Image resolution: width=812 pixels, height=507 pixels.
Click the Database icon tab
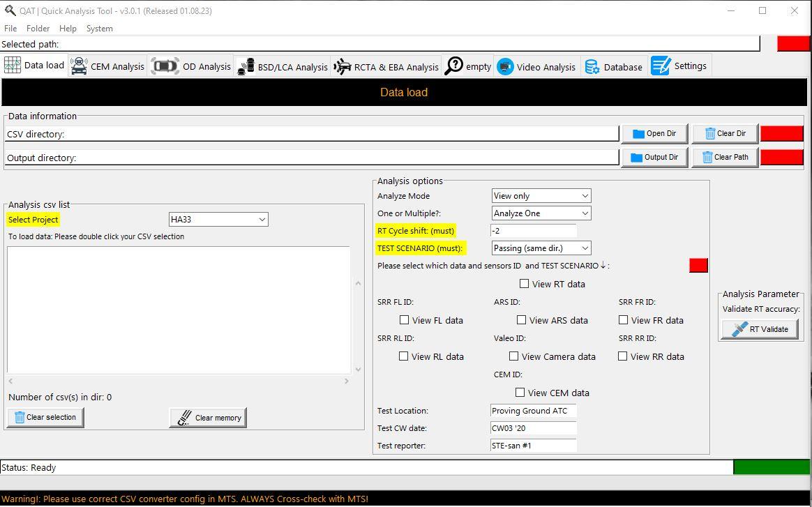pos(592,67)
